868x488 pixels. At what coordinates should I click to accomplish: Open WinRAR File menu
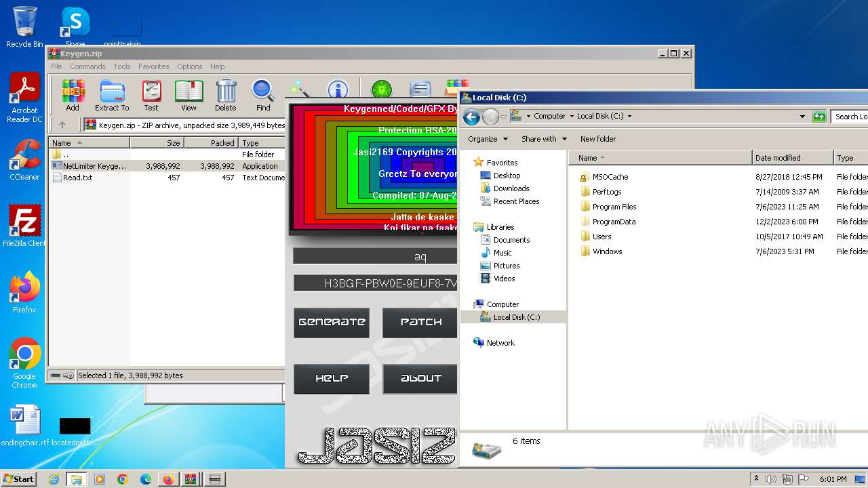[56, 66]
